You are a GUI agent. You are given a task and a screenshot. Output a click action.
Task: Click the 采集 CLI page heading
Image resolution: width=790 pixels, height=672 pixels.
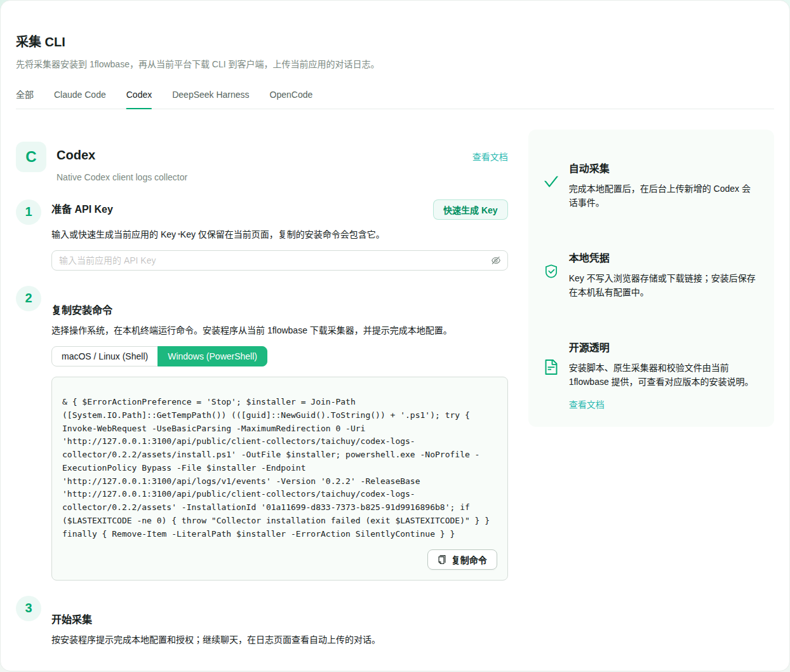coord(41,42)
